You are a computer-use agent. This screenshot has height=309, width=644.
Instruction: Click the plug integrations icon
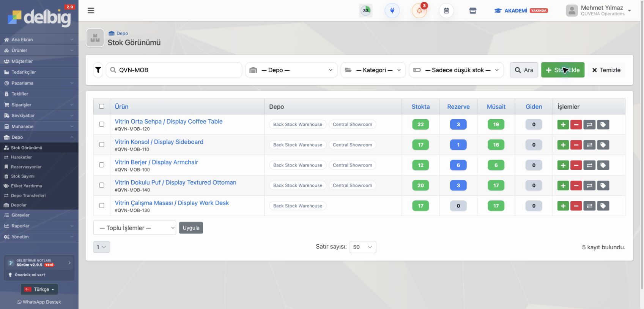(x=392, y=11)
